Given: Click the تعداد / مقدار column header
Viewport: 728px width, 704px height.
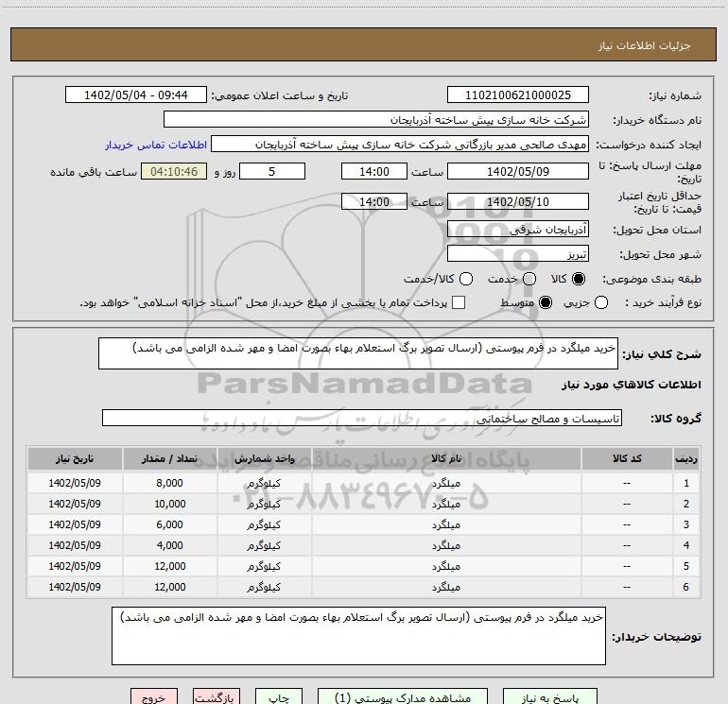Looking at the screenshot, I should [169, 458].
